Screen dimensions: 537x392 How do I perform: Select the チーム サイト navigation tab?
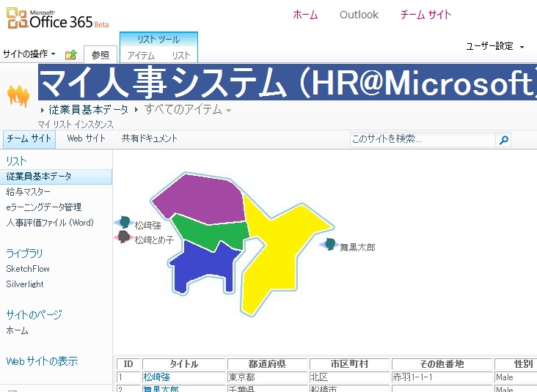[x=29, y=138]
